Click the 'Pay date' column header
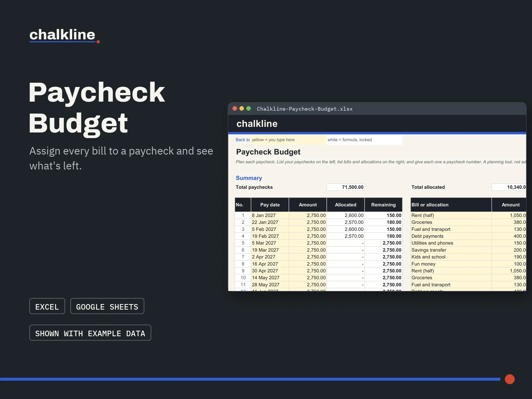This screenshot has width=532, height=399. coord(270,205)
